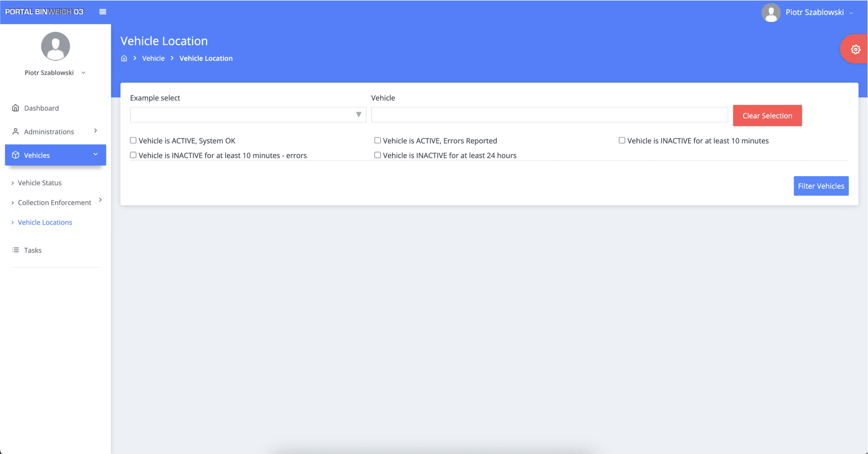Check INACTIVE for at least 24 hours
The width and height of the screenshot is (868, 454).
point(377,155)
